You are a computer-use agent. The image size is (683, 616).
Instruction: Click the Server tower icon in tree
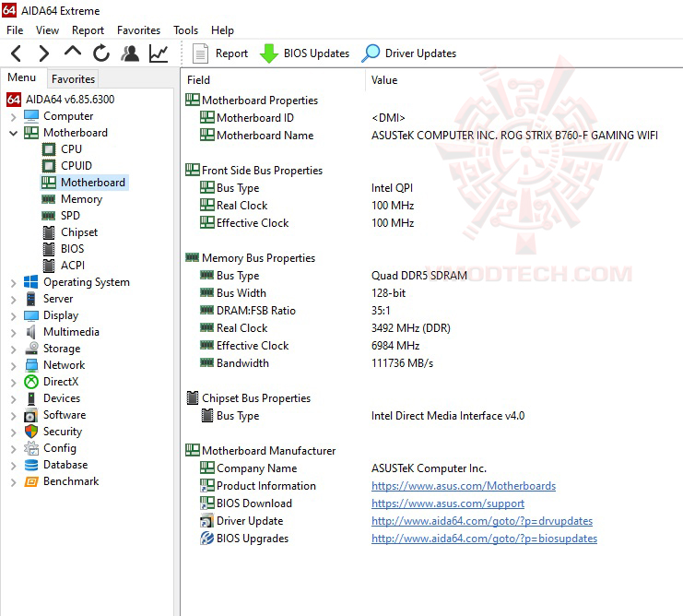[31, 299]
